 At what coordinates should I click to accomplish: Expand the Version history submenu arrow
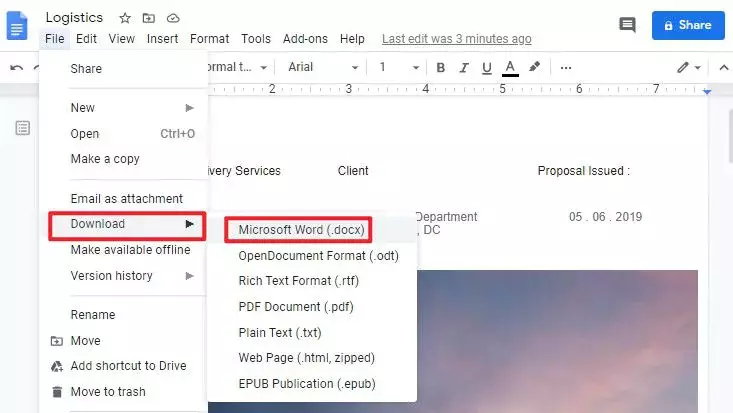coord(189,276)
